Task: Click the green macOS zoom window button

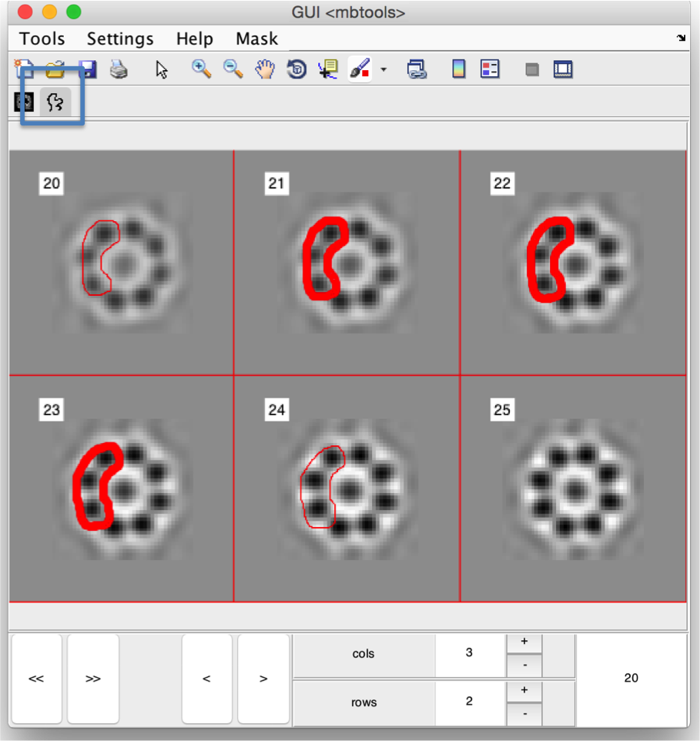Action: click(74, 12)
